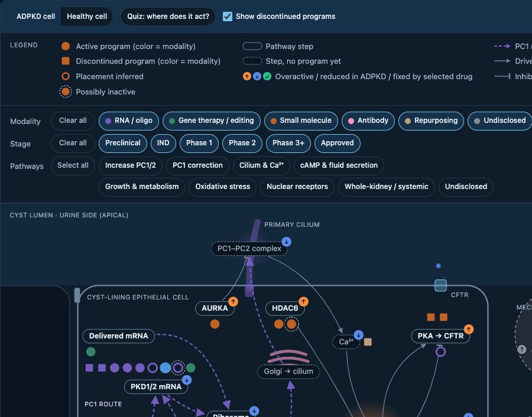The image size is (532, 417).
Task: Click Select all for Pathways
Action: (x=73, y=165)
